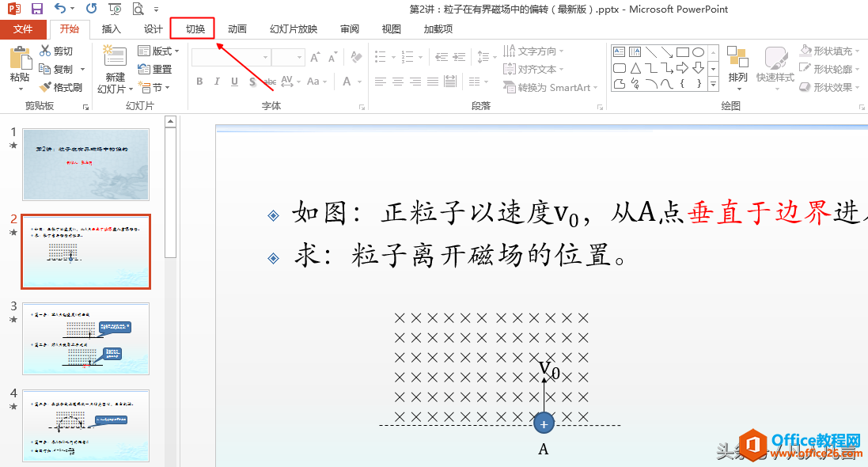868x467 pixels.
Task: Open the font size dropdown
Action: coord(299,57)
